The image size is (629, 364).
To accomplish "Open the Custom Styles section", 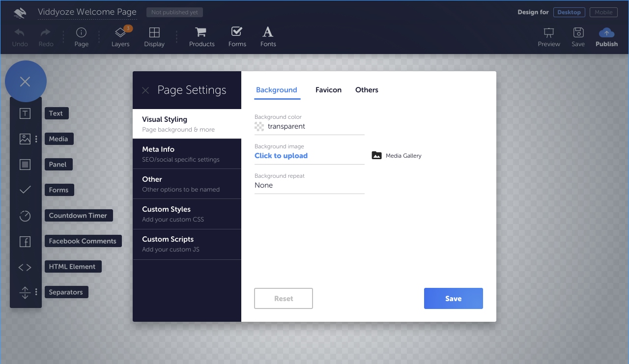I will [x=187, y=214].
